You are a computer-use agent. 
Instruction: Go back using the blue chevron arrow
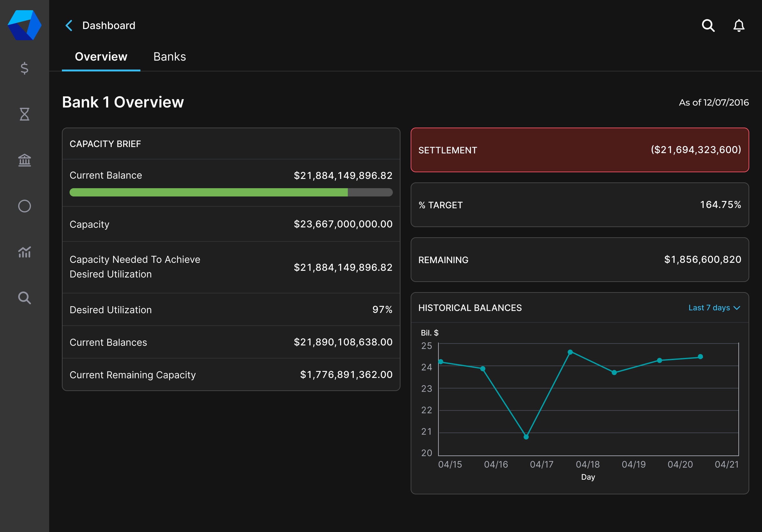69,26
